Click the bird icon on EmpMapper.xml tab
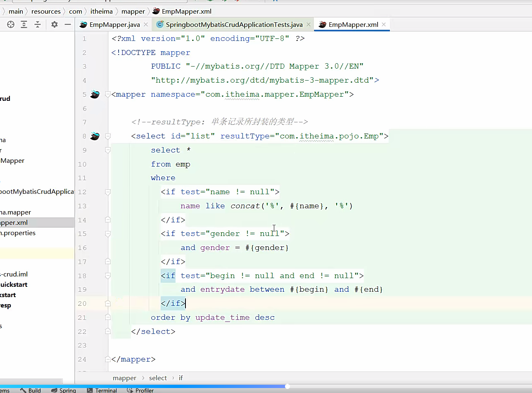 (323, 24)
